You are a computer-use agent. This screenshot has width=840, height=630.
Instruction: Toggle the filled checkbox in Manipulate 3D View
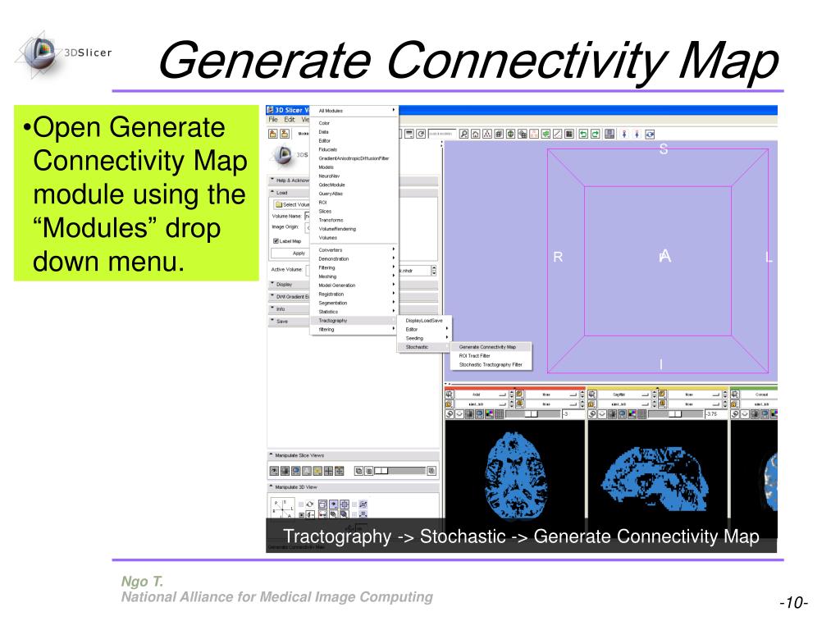[x=301, y=515]
